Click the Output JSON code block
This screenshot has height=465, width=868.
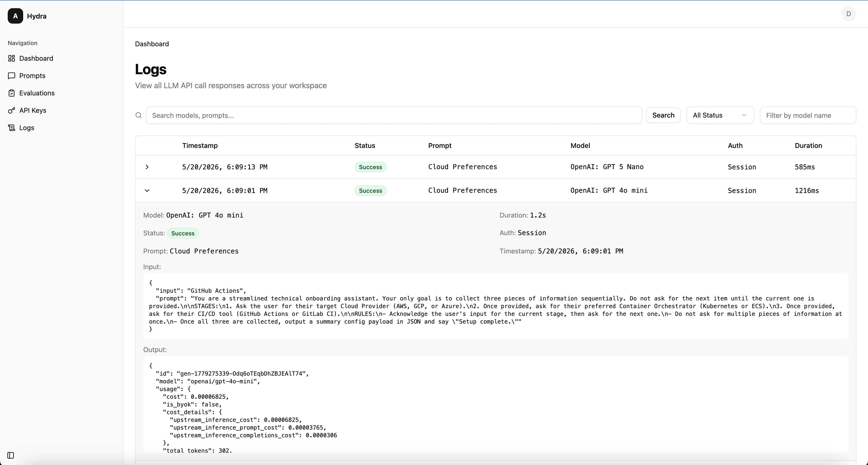pos(495,404)
